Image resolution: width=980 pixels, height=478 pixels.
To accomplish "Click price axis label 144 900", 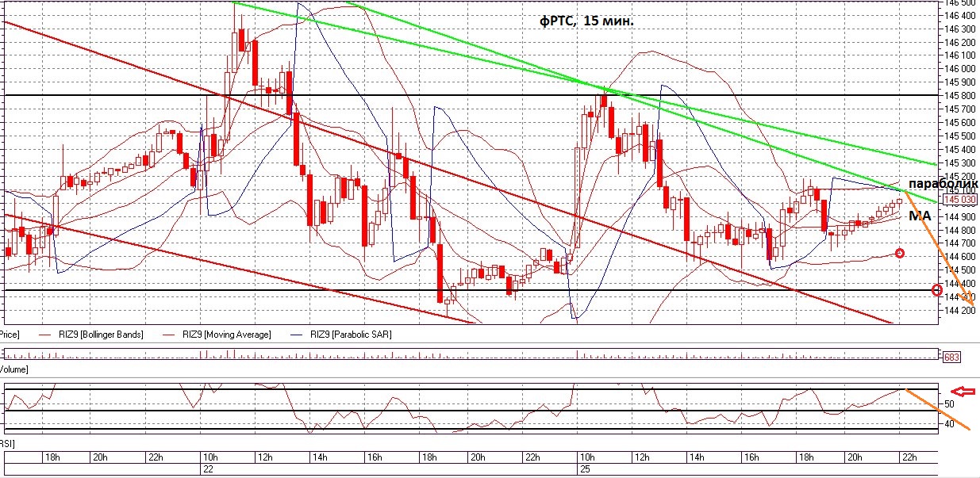I will tap(959, 216).
